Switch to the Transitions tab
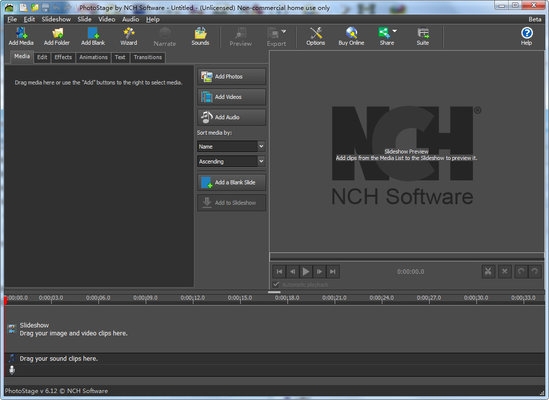549x400 pixels. pyautogui.click(x=148, y=57)
